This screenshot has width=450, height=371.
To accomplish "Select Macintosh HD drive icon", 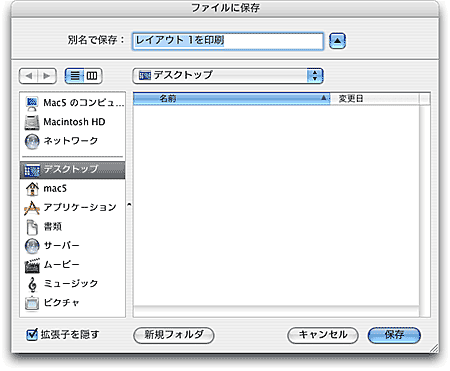I will coord(32,122).
